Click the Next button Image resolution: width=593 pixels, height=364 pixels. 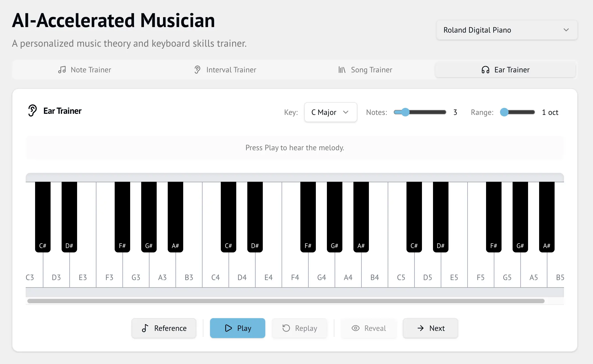click(x=430, y=328)
